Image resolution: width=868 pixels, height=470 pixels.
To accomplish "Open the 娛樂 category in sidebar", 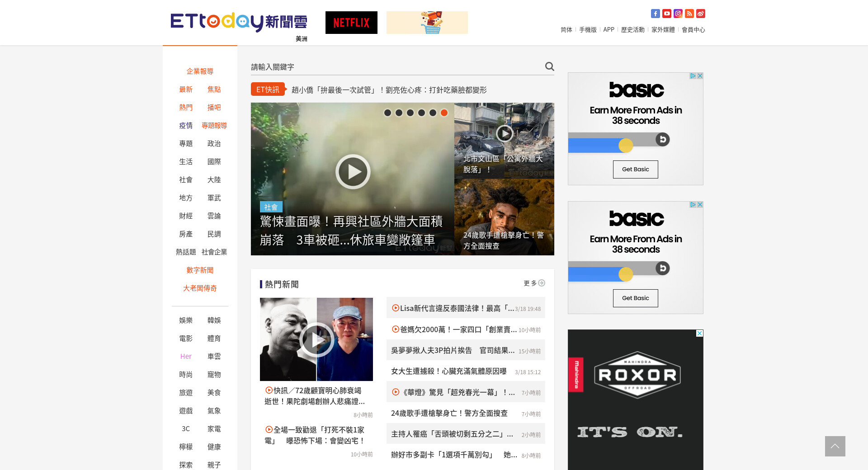I will pos(186,320).
